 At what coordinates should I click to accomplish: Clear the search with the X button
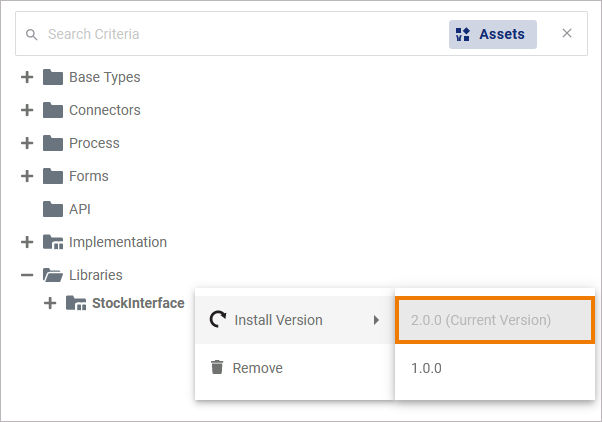click(x=567, y=34)
